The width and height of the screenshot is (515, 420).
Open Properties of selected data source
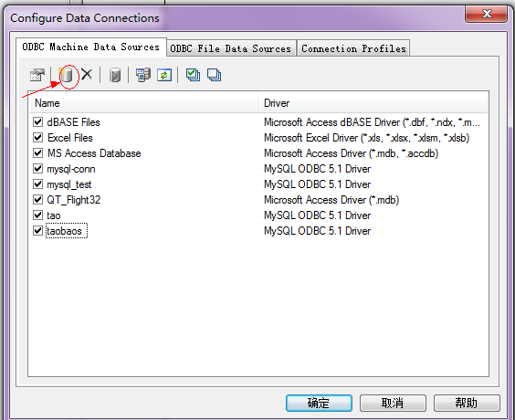point(37,75)
